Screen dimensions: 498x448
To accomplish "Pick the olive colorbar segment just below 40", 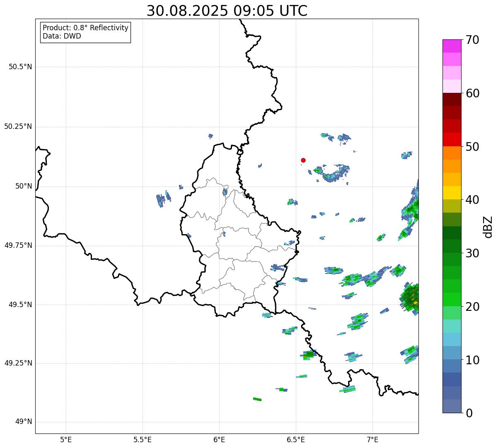I will 452,206.
